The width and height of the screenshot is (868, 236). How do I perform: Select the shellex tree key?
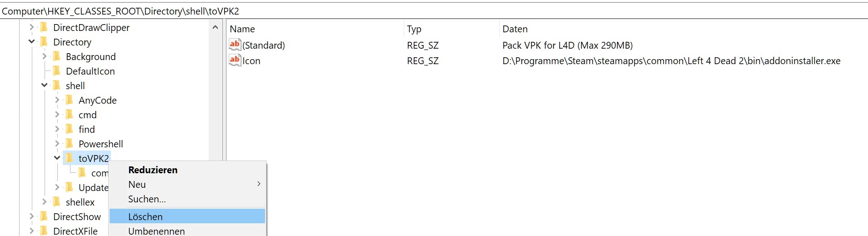coord(80,202)
